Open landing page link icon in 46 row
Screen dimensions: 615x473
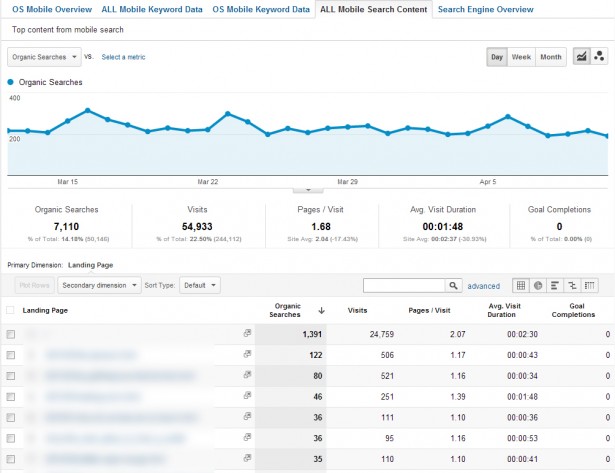click(247, 396)
